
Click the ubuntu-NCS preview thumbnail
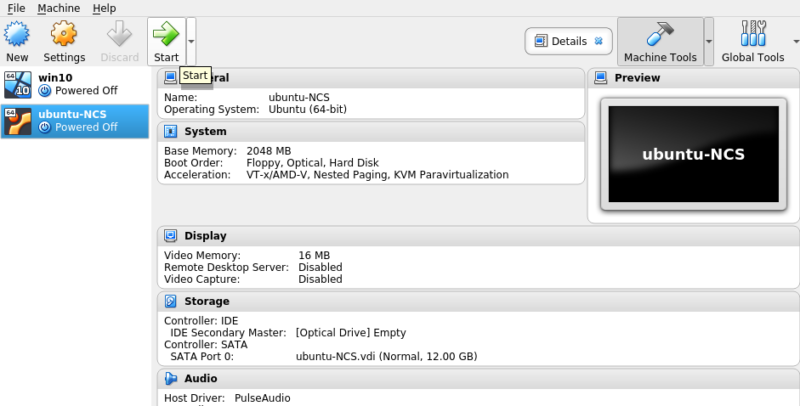(694, 154)
